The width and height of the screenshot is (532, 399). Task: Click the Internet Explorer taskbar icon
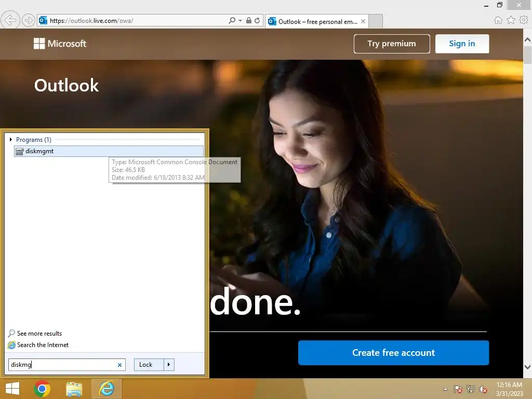pos(106,389)
